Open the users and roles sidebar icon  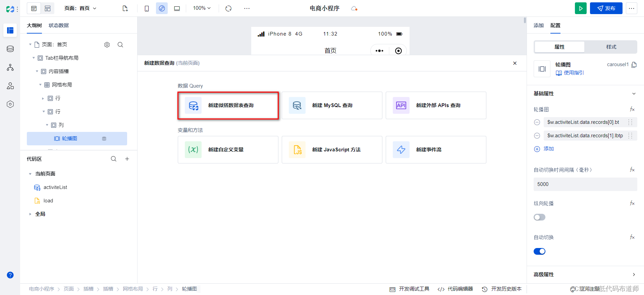point(10,86)
